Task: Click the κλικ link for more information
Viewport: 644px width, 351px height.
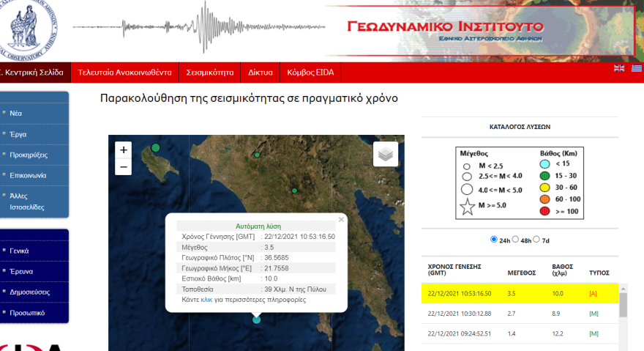Action: (206, 300)
